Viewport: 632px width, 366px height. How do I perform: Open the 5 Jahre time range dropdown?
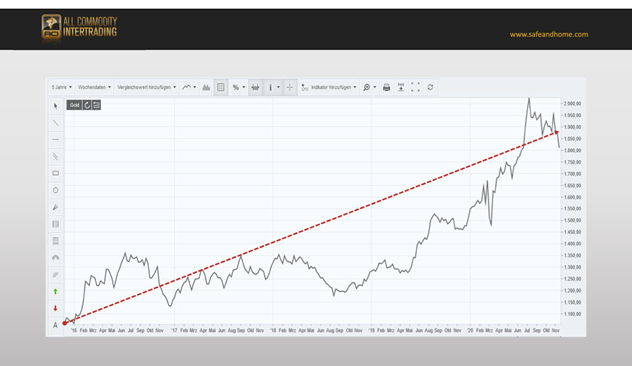click(x=62, y=87)
